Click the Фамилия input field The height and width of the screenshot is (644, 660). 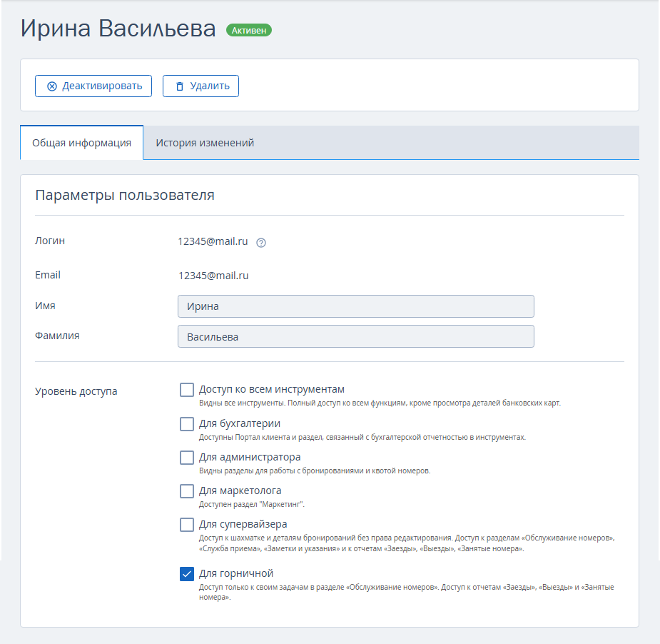(355, 336)
